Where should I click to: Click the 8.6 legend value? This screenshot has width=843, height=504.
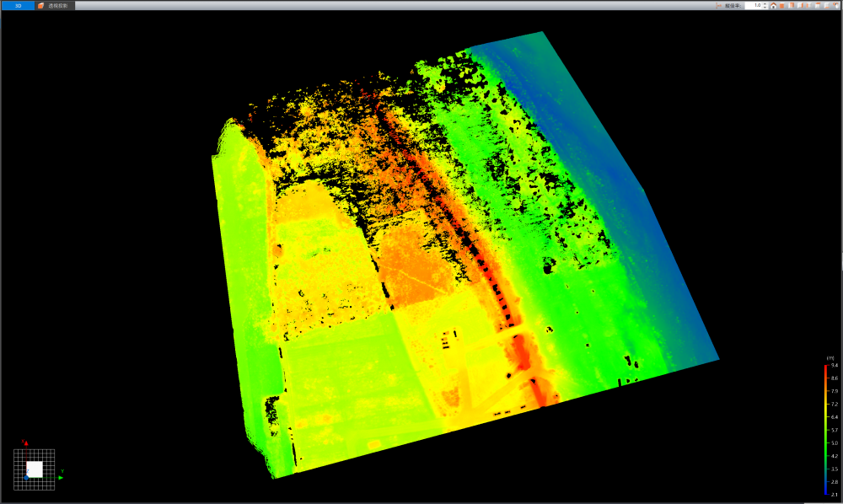coord(835,378)
